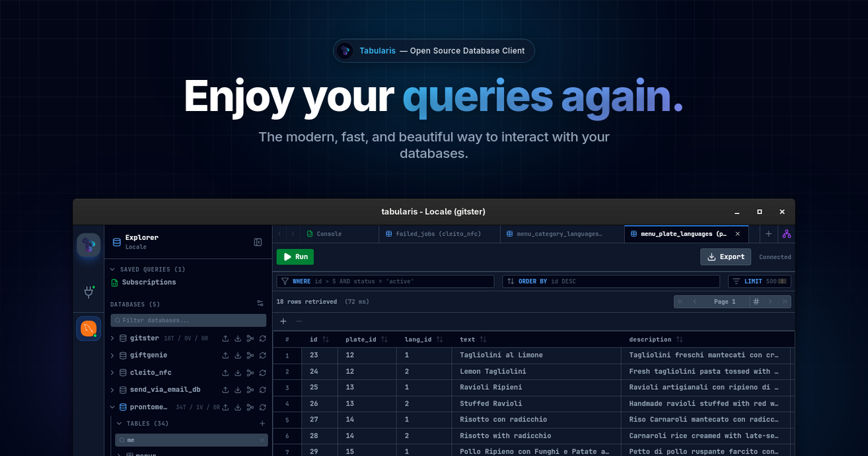Select the 'Tagliolini al Limone' cell
This screenshot has width=868, height=456.
coord(538,356)
